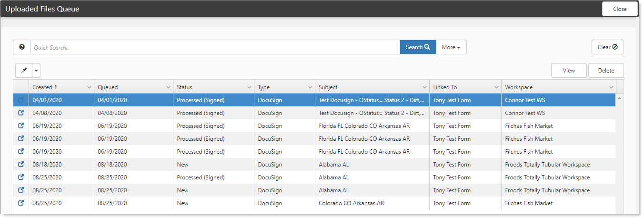The height and width of the screenshot is (219, 644).
Task: Open the More search options dropdown
Action: pos(451,47)
